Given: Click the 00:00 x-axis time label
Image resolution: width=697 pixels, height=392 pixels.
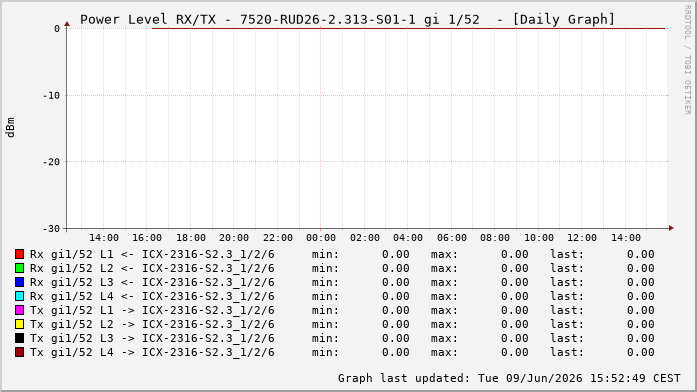Looking at the screenshot, I should point(321,238).
